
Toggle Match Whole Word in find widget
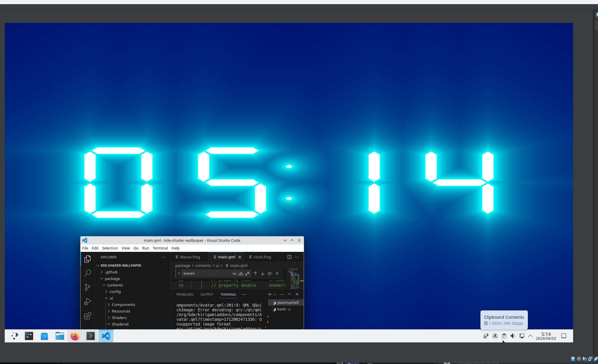coord(241,273)
